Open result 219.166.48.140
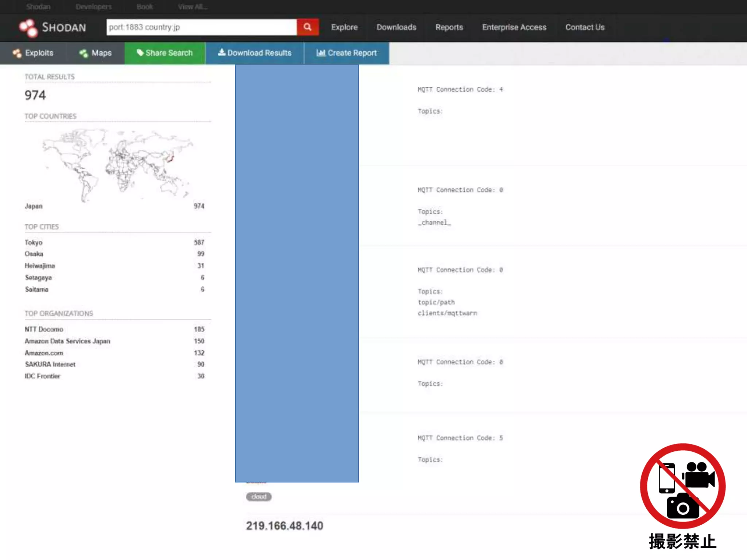Screen dimensions: 747x560 tap(285, 526)
